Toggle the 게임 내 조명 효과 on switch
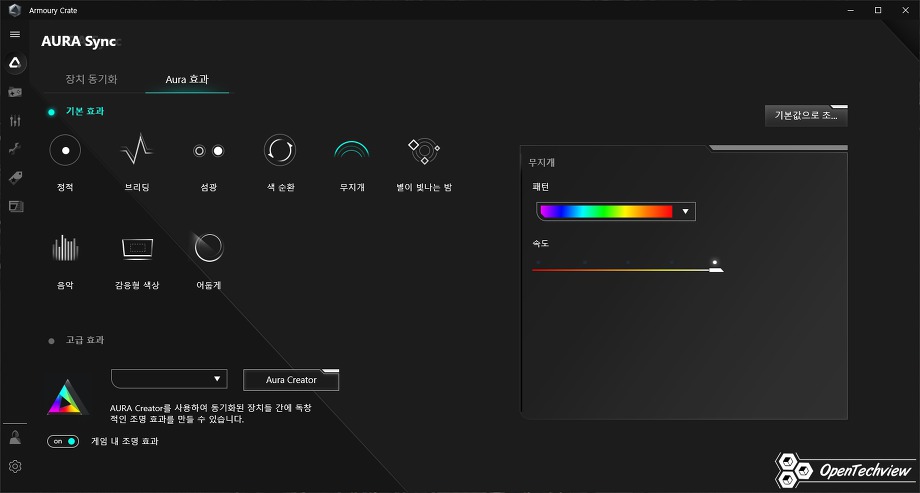This screenshot has width=920, height=493. pyautogui.click(x=63, y=441)
